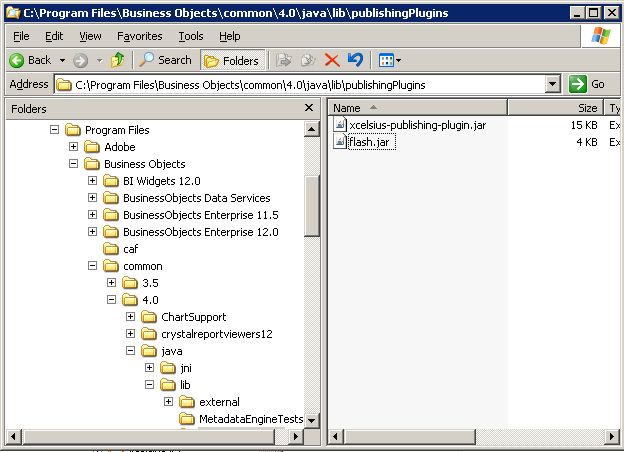
Task: Open the File menu
Action: click(21, 36)
